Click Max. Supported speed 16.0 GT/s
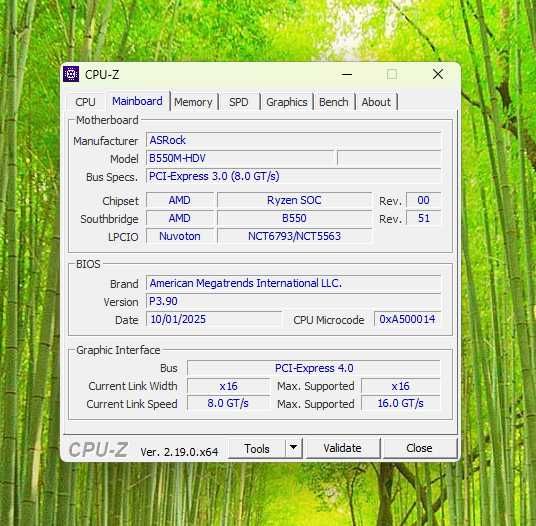The height and width of the screenshot is (526, 536). click(401, 404)
